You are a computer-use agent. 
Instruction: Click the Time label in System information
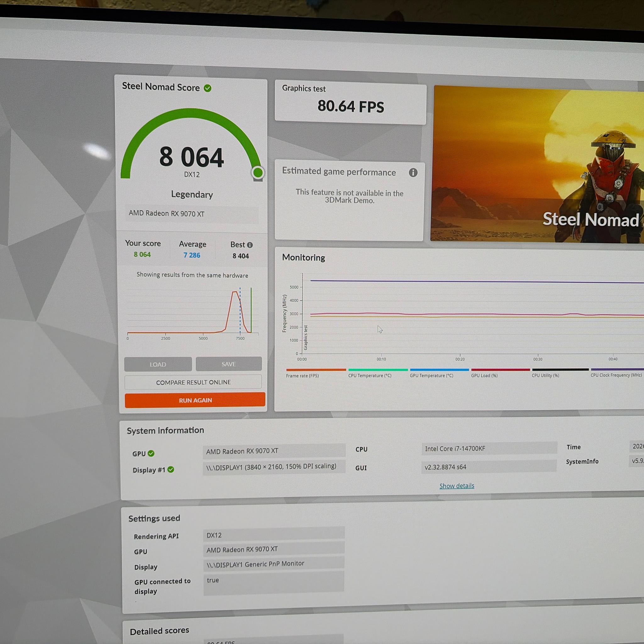(573, 447)
